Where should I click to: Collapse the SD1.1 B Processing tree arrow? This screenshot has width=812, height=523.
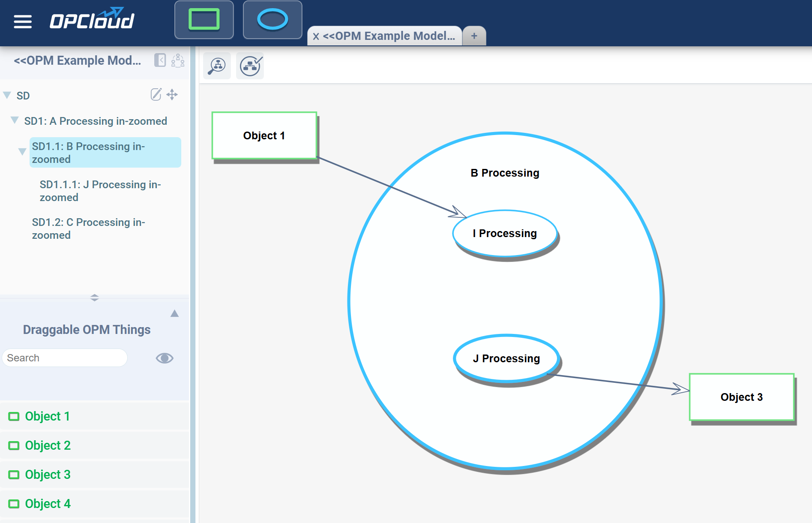[22, 151]
